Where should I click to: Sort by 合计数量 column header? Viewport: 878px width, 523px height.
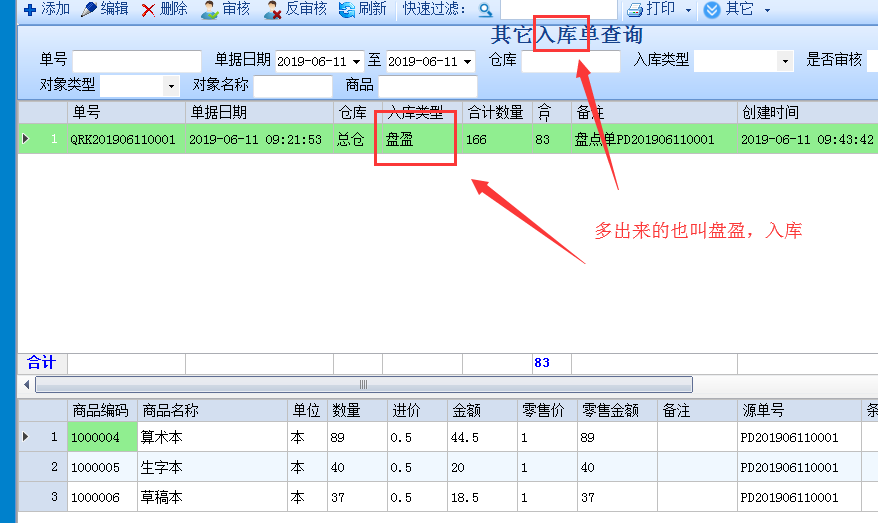[497, 112]
